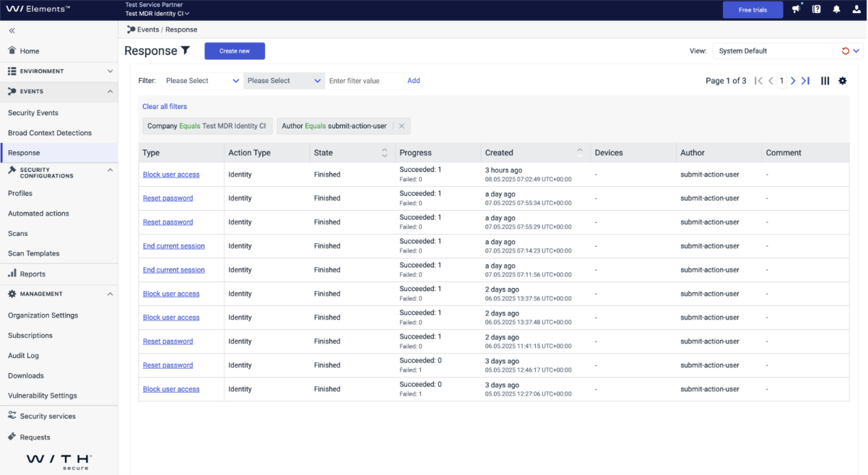The image size is (868, 475).
Task: Collapse the Management section chevron
Action: click(x=110, y=294)
